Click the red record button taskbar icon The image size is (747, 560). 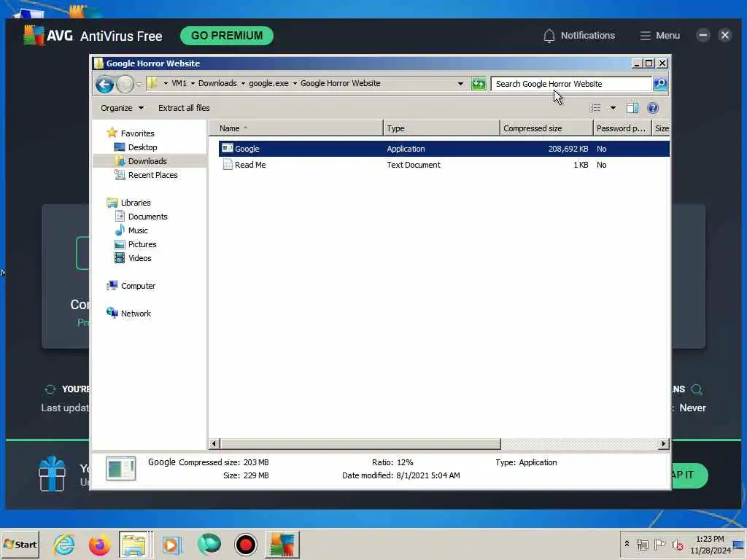point(245,545)
